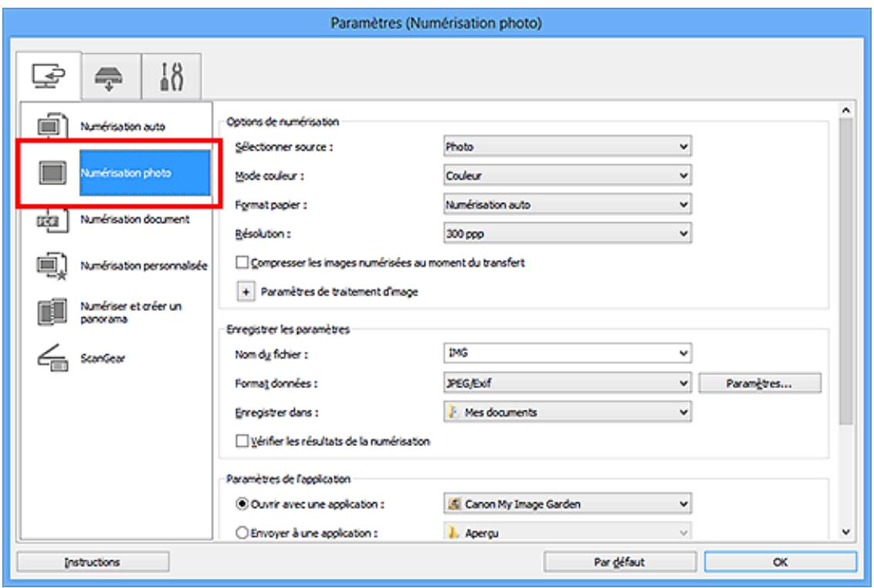Select the ScanGear entry label
874x588 pixels.
coord(103,358)
